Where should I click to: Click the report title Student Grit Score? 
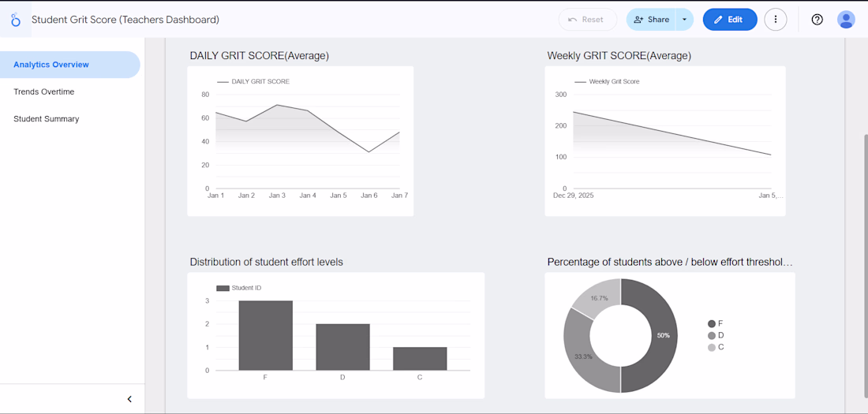click(125, 20)
